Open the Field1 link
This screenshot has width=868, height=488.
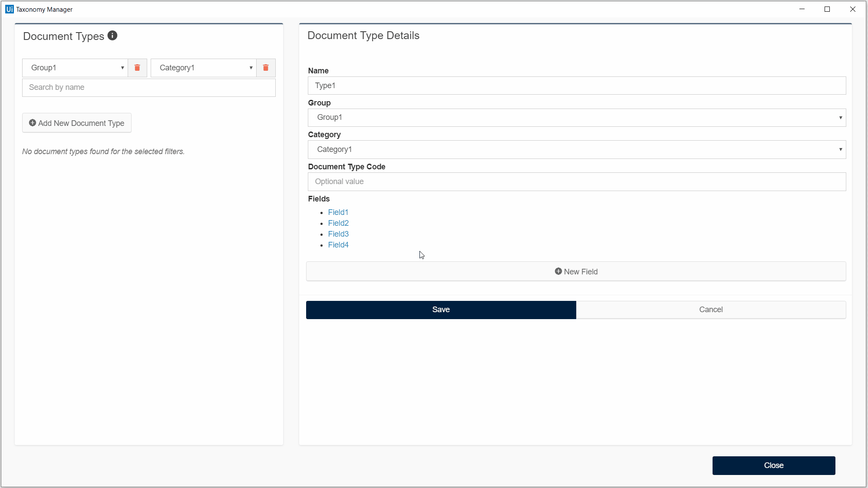pos(338,212)
